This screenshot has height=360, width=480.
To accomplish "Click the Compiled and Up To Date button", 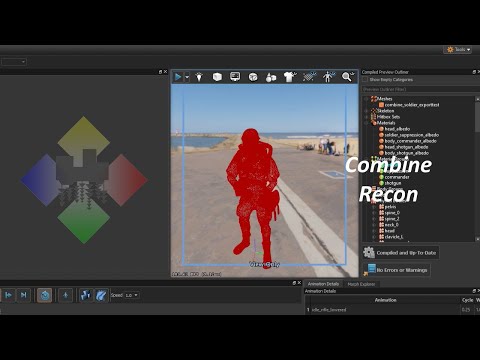I will [401, 253].
